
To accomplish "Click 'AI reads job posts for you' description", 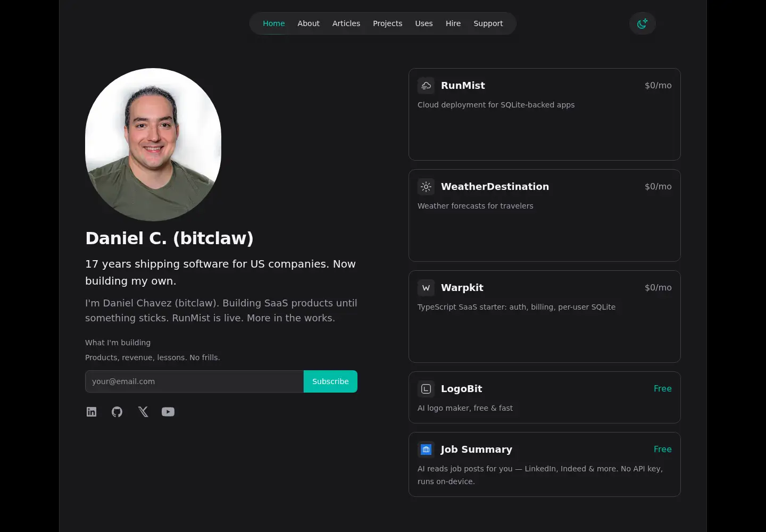I will pos(540,475).
